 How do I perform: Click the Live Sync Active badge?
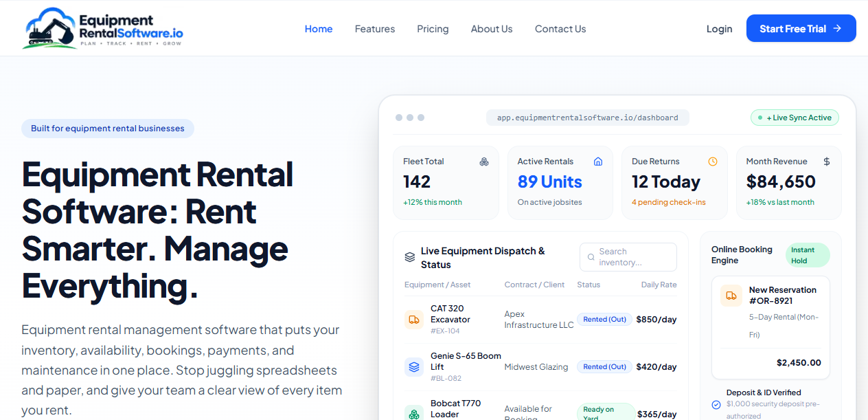(795, 118)
